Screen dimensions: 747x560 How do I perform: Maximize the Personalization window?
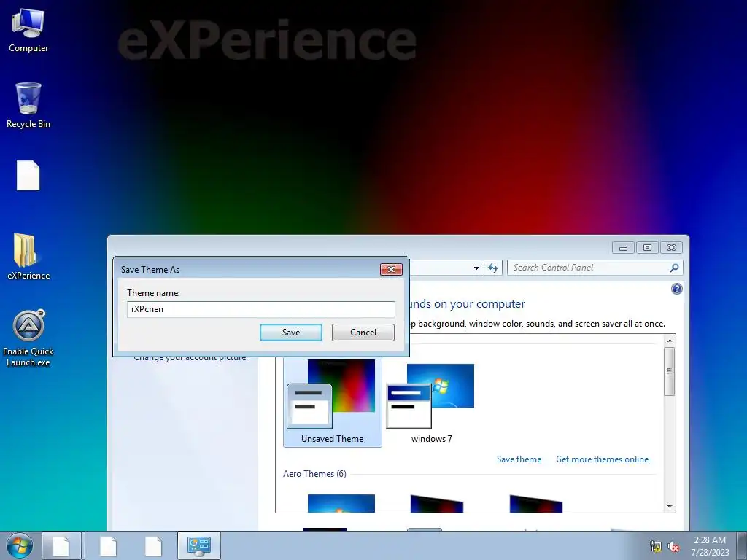[647, 248]
